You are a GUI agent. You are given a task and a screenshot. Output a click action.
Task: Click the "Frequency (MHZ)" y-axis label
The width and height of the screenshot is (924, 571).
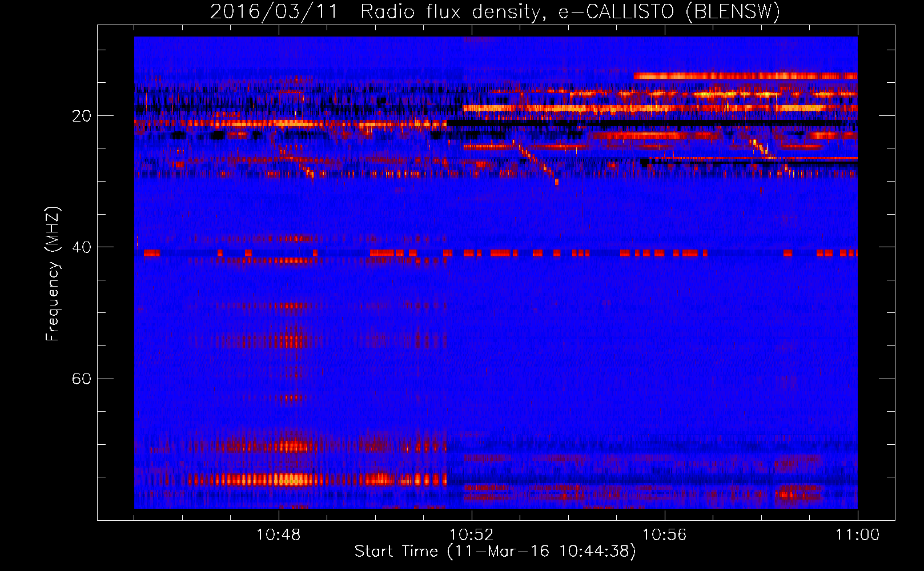[x=53, y=274]
